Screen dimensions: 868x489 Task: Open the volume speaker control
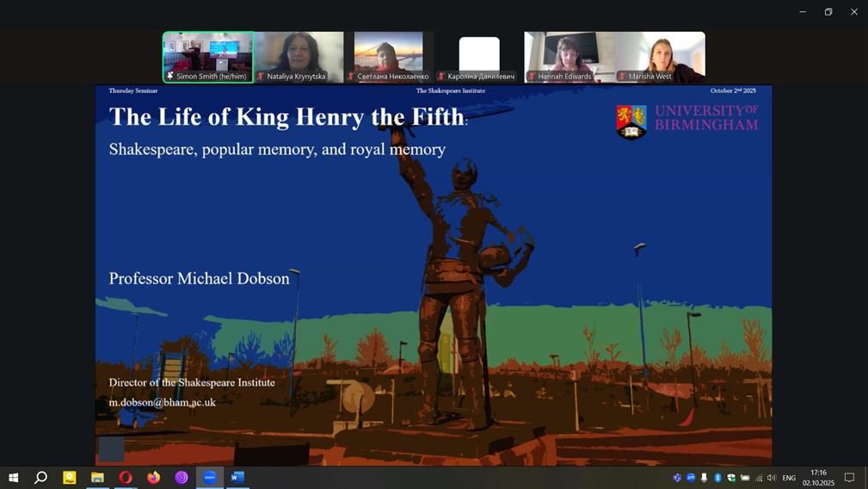click(x=772, y=478)
